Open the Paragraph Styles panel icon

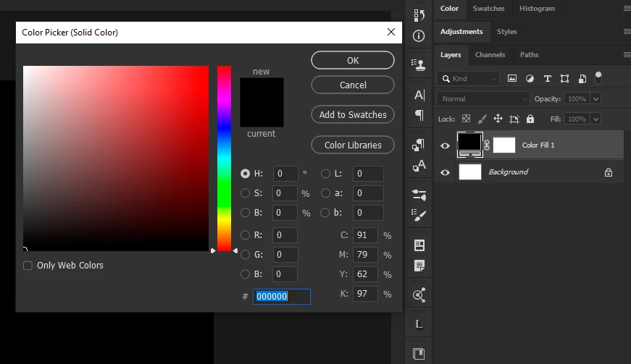(419, 145)
